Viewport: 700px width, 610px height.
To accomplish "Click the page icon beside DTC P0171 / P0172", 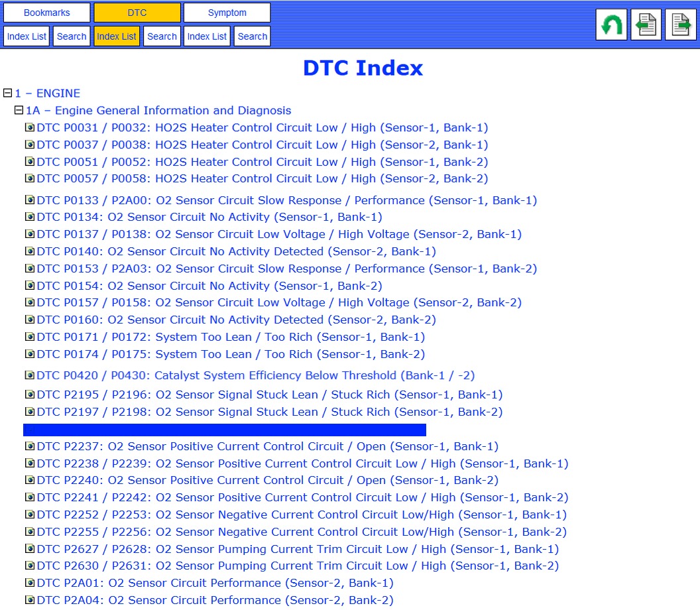I will [30, 337].
